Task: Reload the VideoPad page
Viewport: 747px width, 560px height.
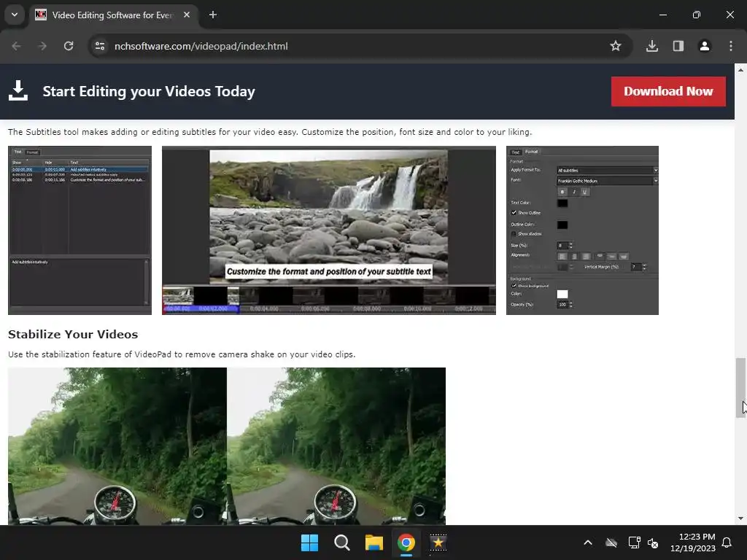Action: coord(69,46)
